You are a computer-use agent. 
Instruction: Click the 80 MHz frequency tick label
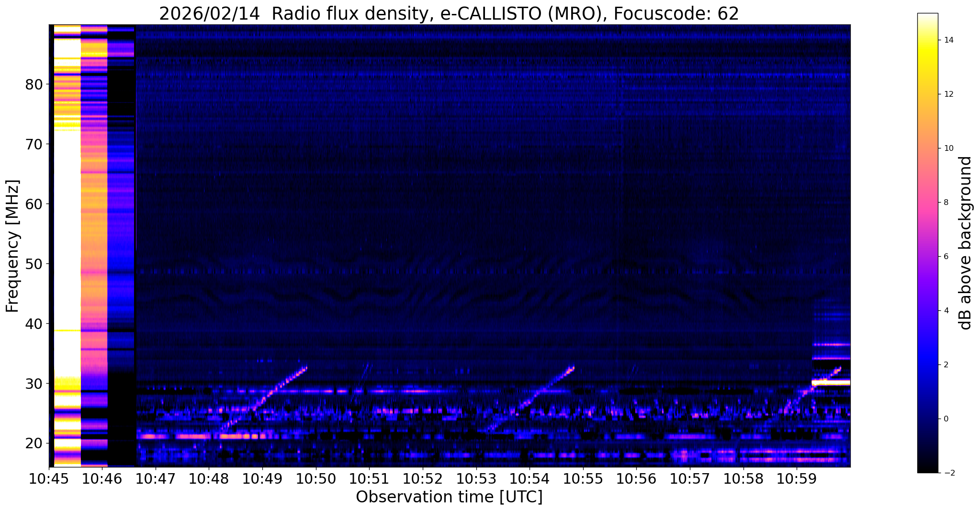pos(34,84)
